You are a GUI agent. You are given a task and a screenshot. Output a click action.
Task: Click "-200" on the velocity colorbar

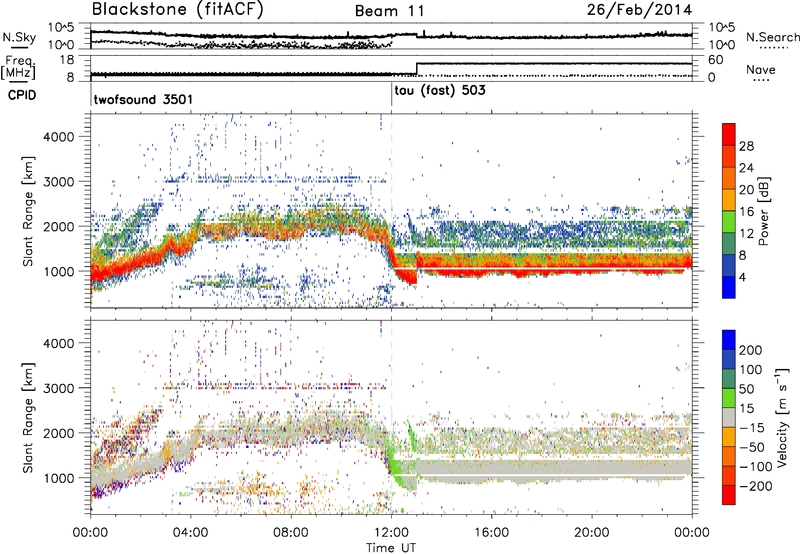click(755, 487)
